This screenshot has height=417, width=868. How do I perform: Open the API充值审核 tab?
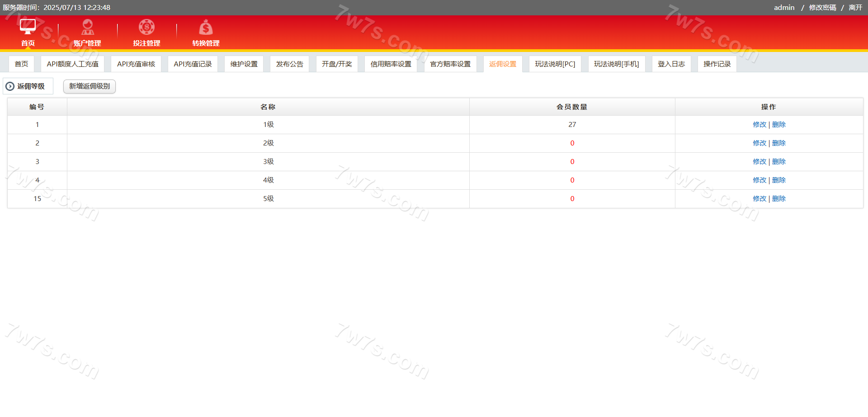[x=136, y=64]
